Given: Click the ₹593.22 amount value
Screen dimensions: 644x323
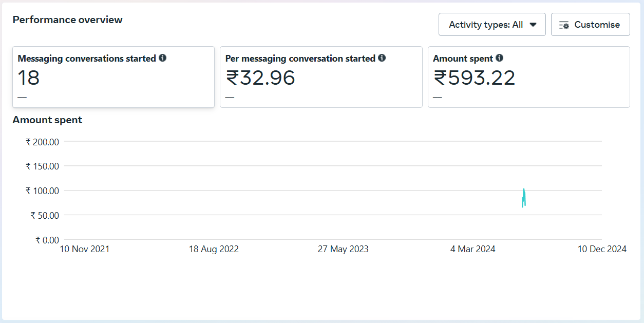Looking at the screenshot, I should (x=475, y=78).
